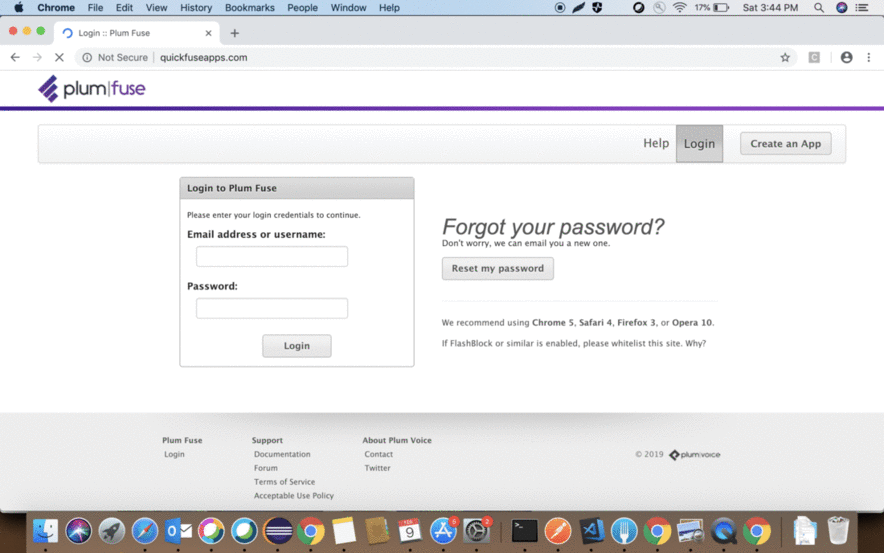This screenshot has height=553, width=885.
Task: Open the Bookmarks menu
Action: (x=249, y=7)
